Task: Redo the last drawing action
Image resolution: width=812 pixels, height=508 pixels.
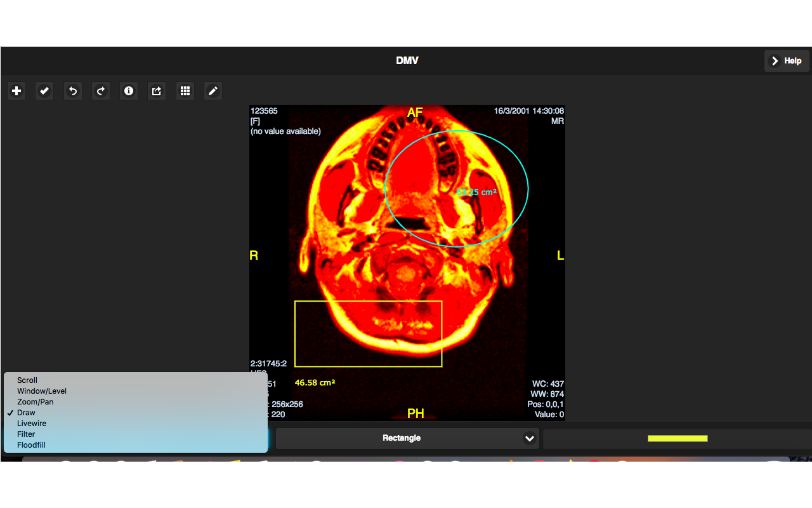Action: 101,91
